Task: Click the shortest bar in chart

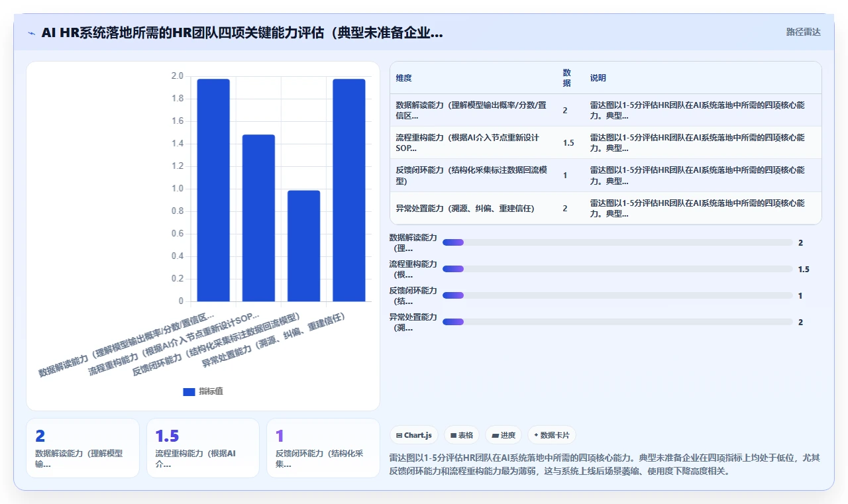Action: 303,246
